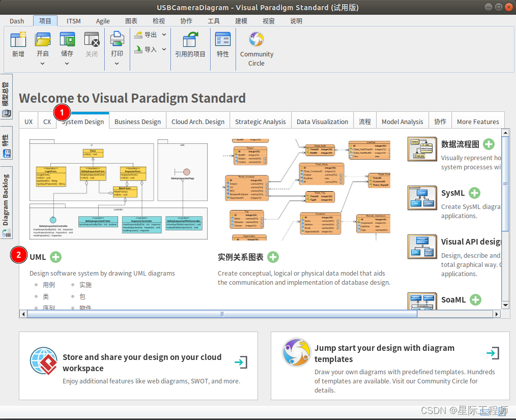Expand the 导入 dropdown arrow
Screen dimensions: 516x420
(x=164, y=49)
